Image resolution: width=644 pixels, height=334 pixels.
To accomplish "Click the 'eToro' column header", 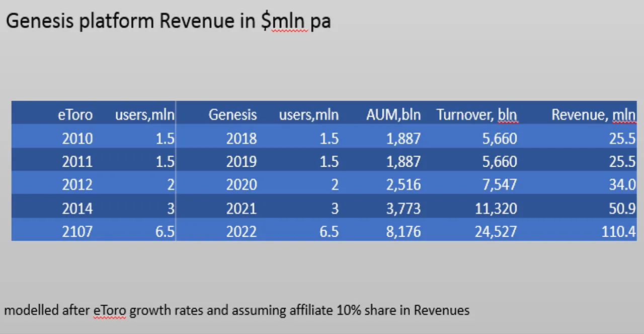I will (x=75, y=115).
